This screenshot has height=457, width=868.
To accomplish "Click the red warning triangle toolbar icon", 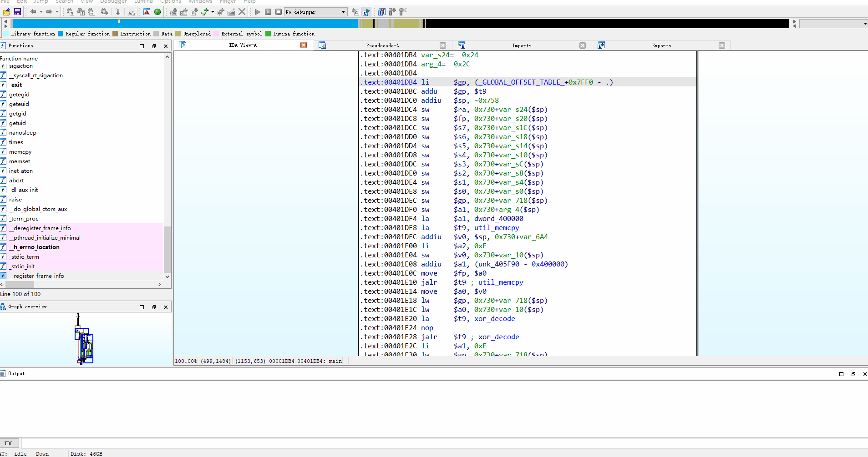I will pos(147,12).
